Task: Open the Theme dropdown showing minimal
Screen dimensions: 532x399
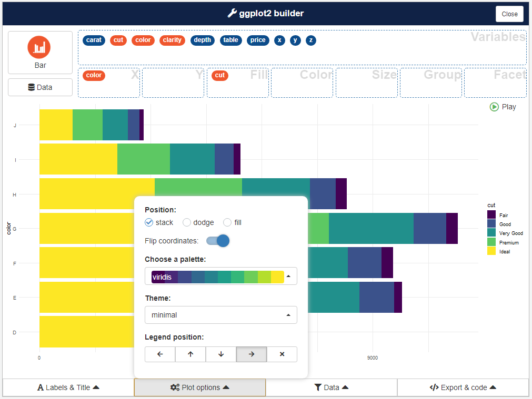Action: tap(221, 315)
